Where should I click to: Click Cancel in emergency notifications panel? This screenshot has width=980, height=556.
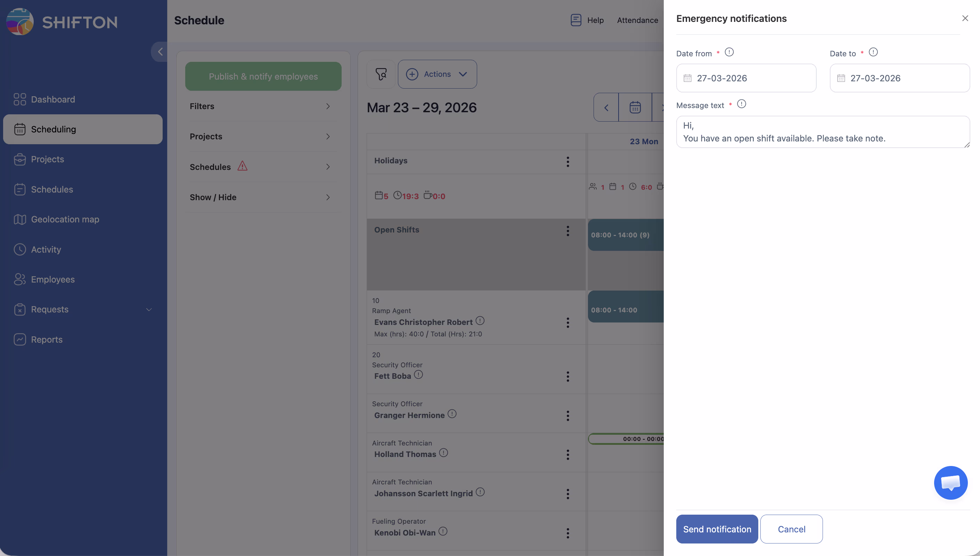[x=791, y=529]
